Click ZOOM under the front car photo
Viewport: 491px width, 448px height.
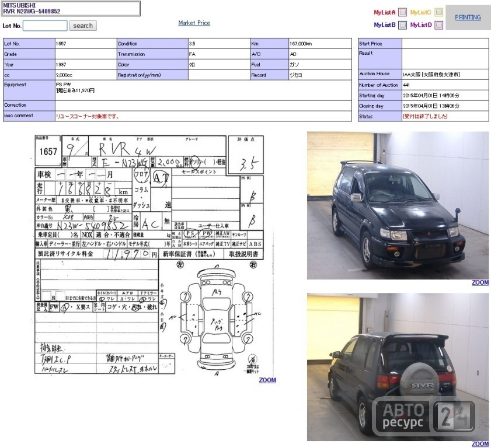pyautogui.click(x=480, y=282)
